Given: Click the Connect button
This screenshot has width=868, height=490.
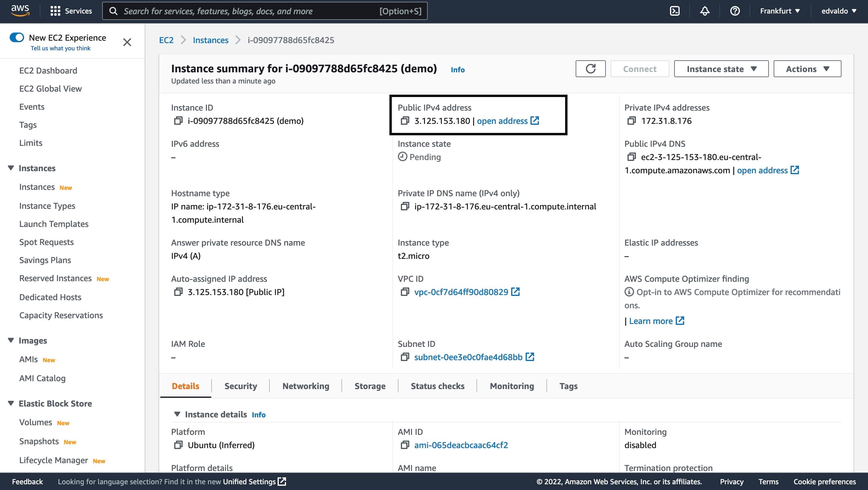Looking at the screenshot, I should click(x=640, y=69).
